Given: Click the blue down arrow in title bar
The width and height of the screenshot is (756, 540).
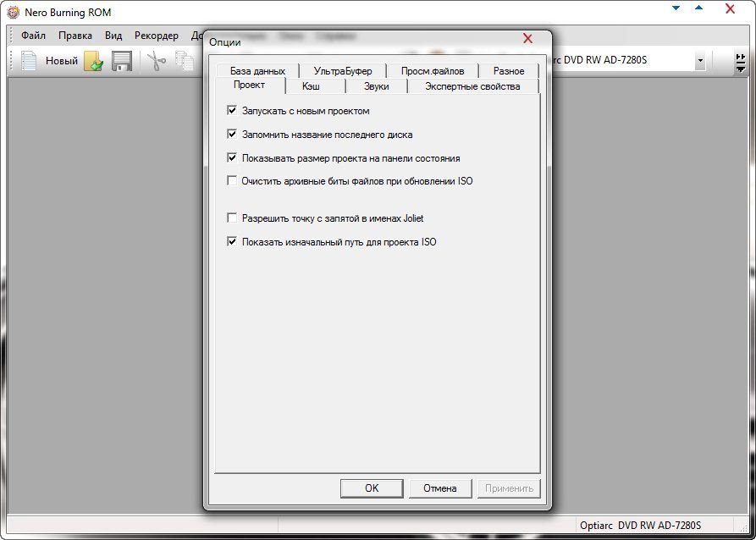Looking at the screenshot, I should pyautogui.click(x=676, y=8).
